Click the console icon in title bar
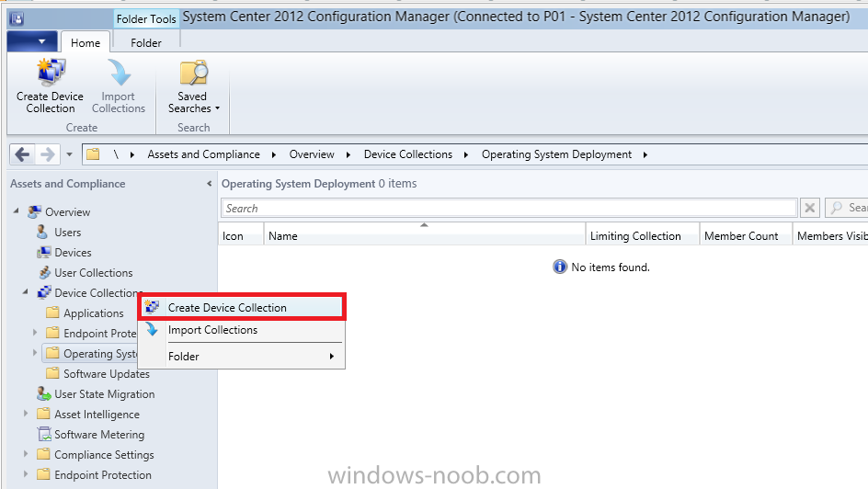This screenshot has width=868, height=489. coord(17,18)
